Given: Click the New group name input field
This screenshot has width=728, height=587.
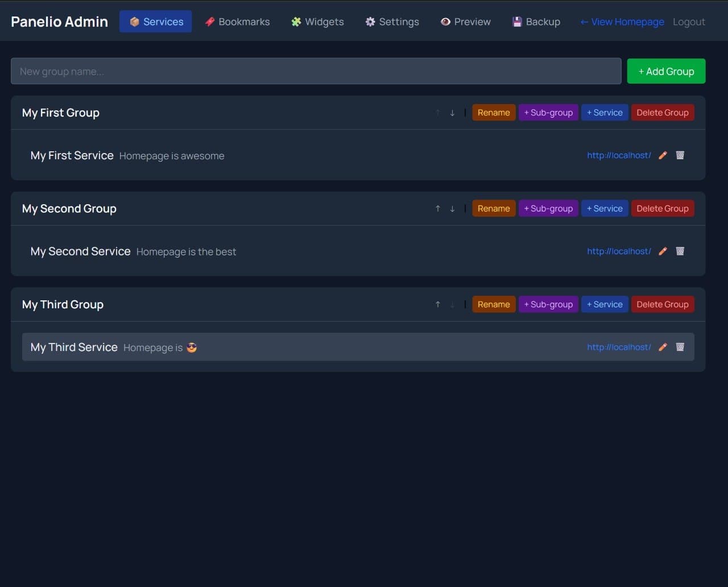Looking at the screenshot, I should click(x=316, y=71).
